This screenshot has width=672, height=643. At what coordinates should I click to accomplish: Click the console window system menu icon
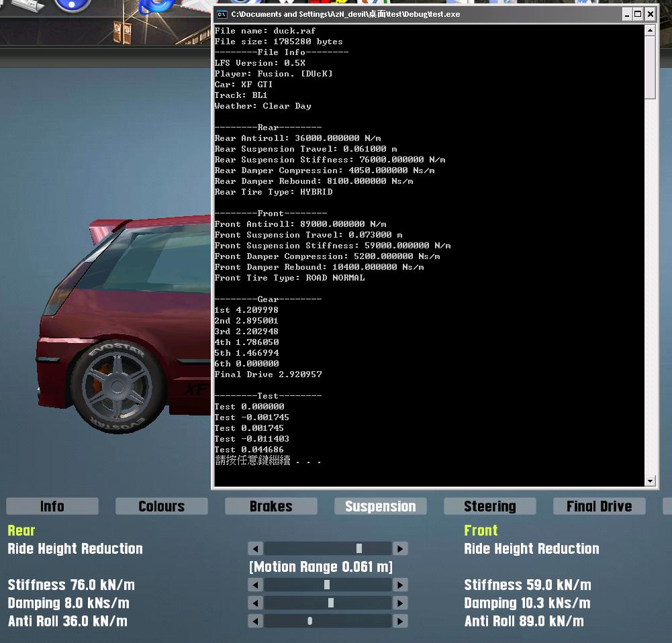222,14
